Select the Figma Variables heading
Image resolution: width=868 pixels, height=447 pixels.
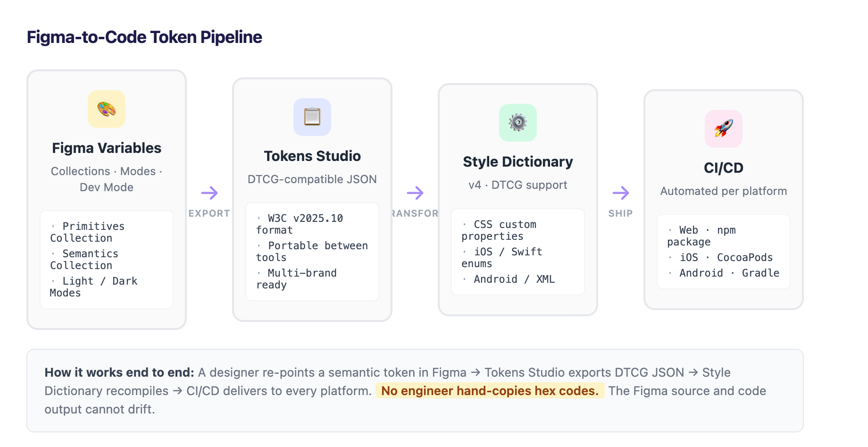click(x=107, y=148)
